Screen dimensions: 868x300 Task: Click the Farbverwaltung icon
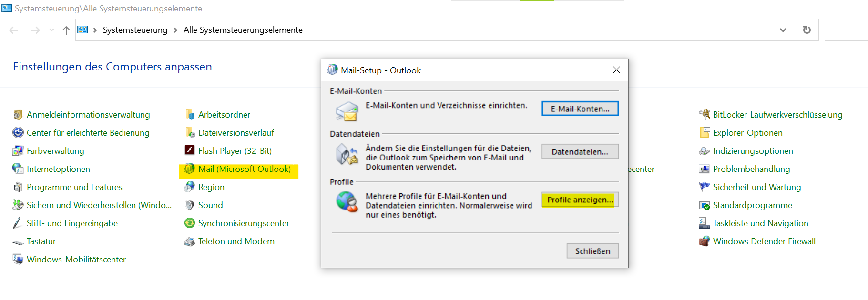18,151
